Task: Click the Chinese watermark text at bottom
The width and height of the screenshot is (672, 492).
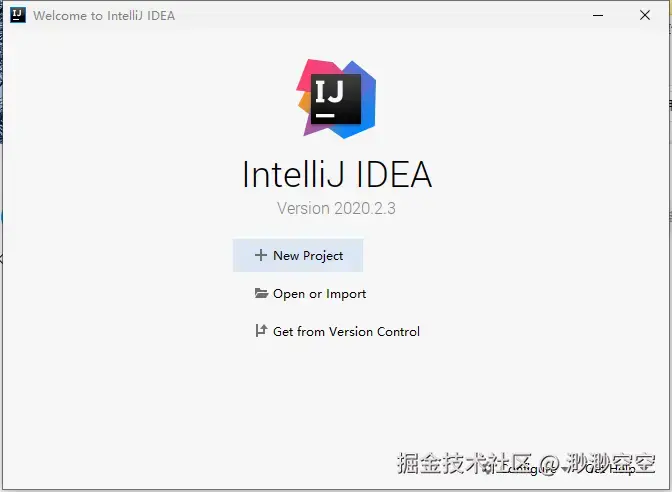Action: pyautogui.click(x=526, y=463)
